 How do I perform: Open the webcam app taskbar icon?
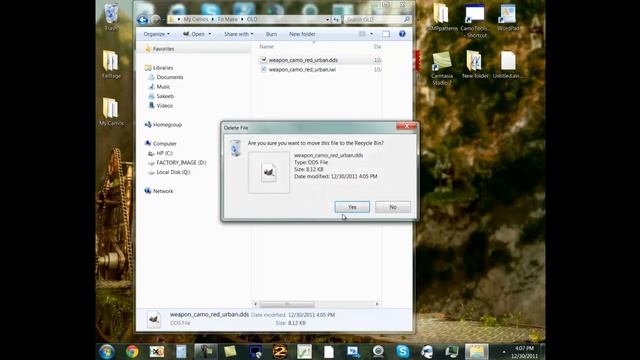coord(378,351)
